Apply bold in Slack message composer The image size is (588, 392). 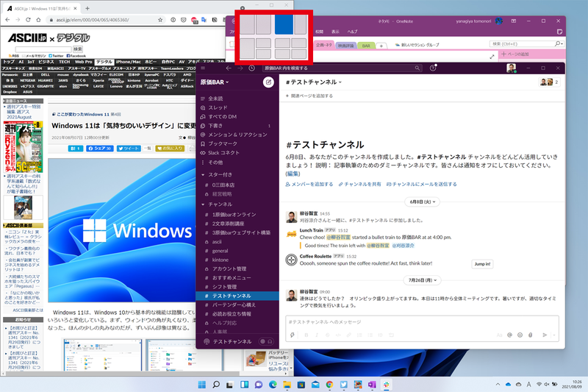point(306,335)
